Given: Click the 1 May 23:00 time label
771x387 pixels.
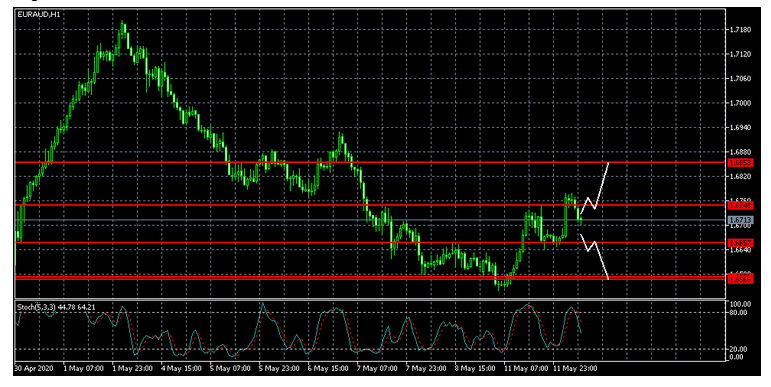Looking at the screenshot, I should point(132,368).
